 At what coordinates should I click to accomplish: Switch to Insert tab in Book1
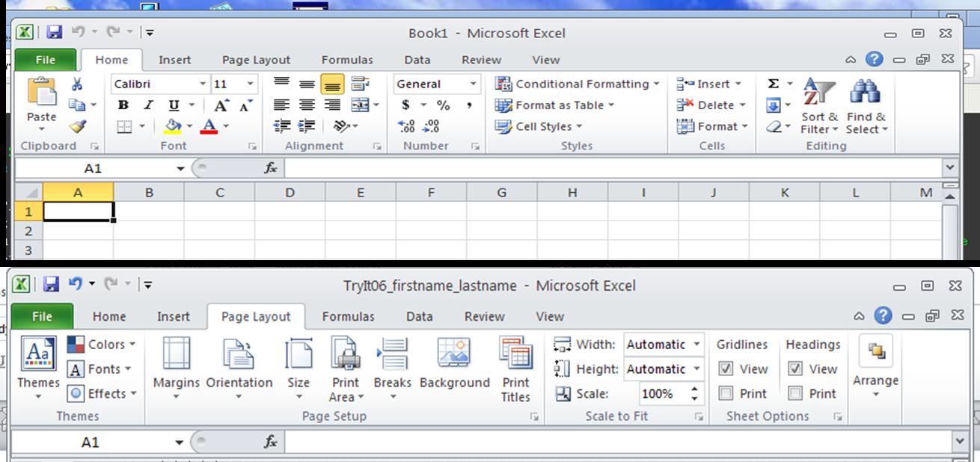[174, 60]
